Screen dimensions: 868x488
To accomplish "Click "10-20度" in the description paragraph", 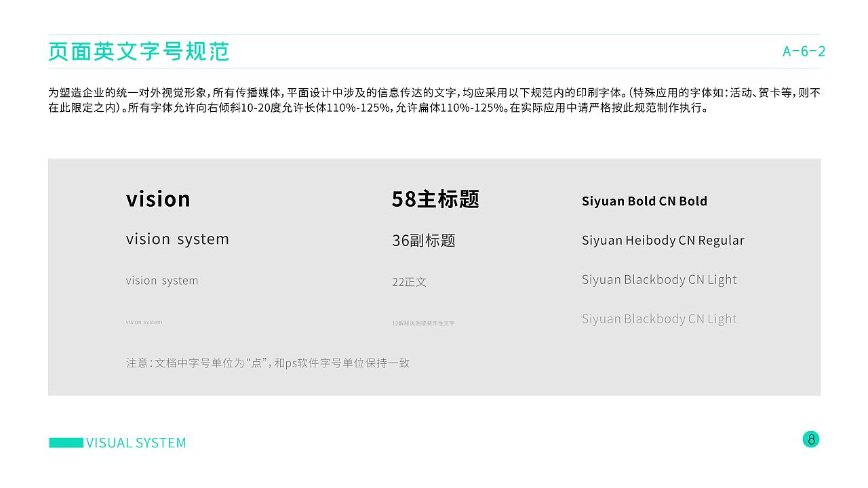I will (260, 108).
